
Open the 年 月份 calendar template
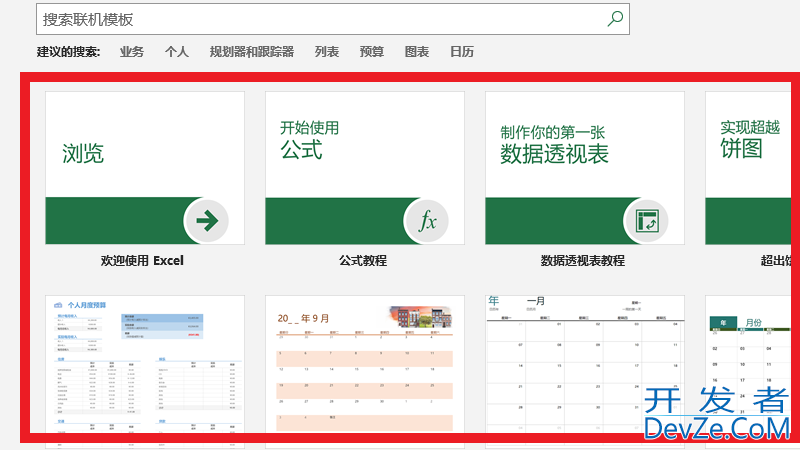(748, 364)
